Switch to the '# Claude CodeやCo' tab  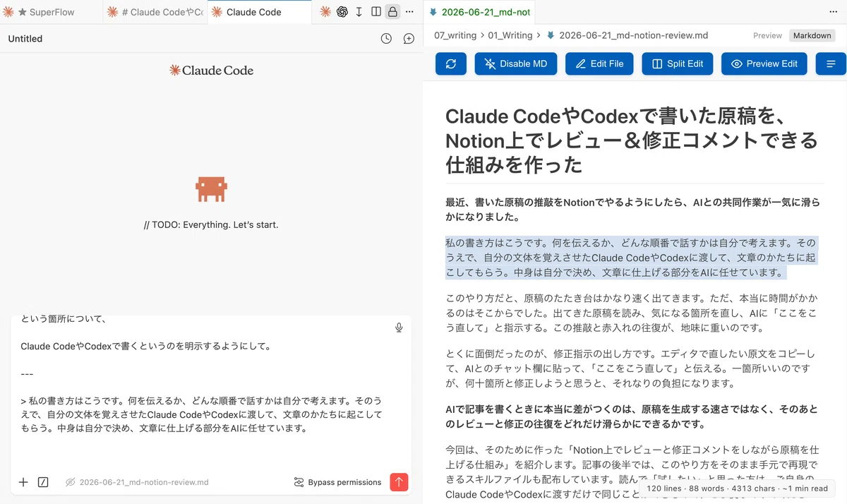pyautogui.click(x=155, y=12)
